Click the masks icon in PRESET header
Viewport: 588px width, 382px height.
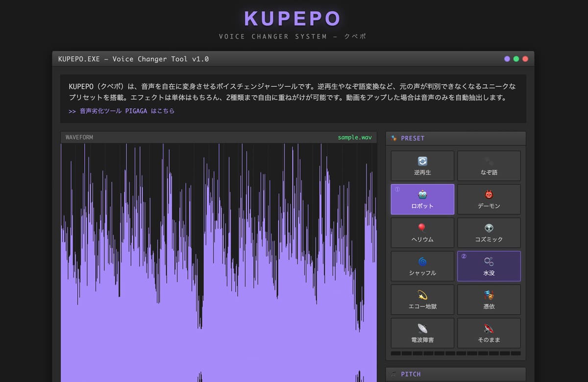coord(394,138)
